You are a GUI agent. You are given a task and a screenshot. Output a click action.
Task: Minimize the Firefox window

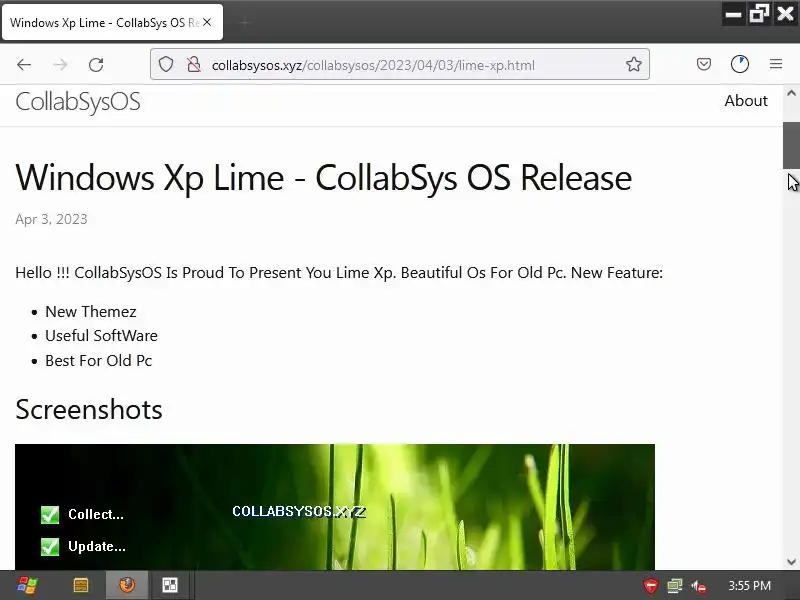(x=733, y=14)
